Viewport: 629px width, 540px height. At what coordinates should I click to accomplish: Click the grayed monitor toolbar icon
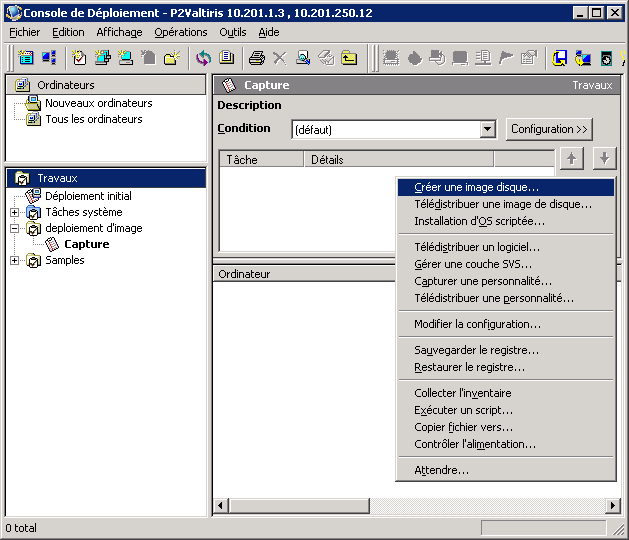460,58
